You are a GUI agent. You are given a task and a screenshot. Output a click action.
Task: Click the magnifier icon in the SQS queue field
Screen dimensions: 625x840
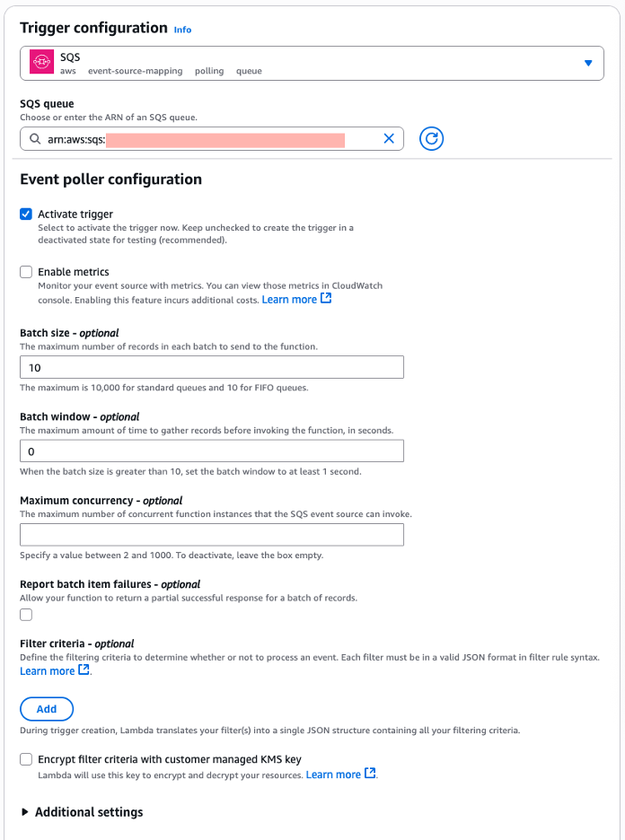click(x=32, y=138)
